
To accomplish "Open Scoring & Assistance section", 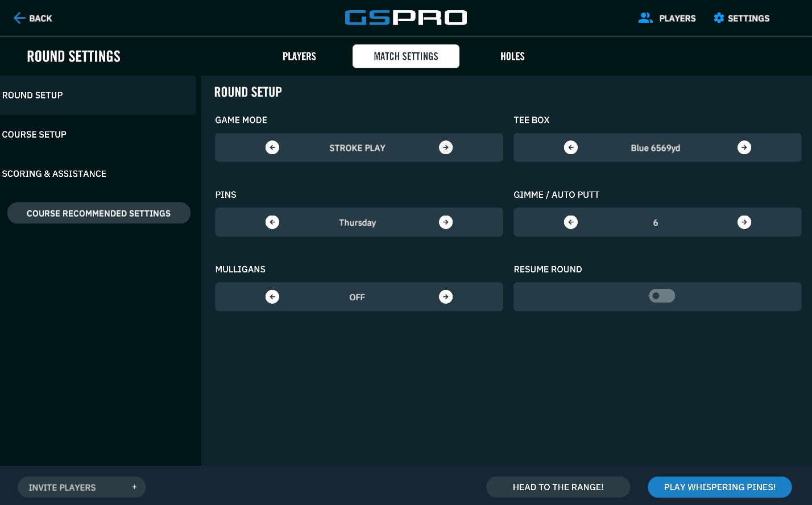I will [54, 174].
